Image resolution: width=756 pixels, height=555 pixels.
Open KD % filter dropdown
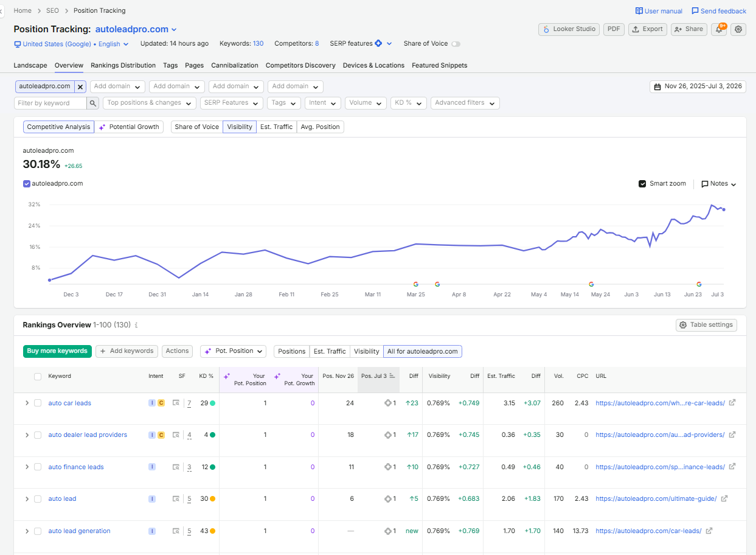[409, 103]
